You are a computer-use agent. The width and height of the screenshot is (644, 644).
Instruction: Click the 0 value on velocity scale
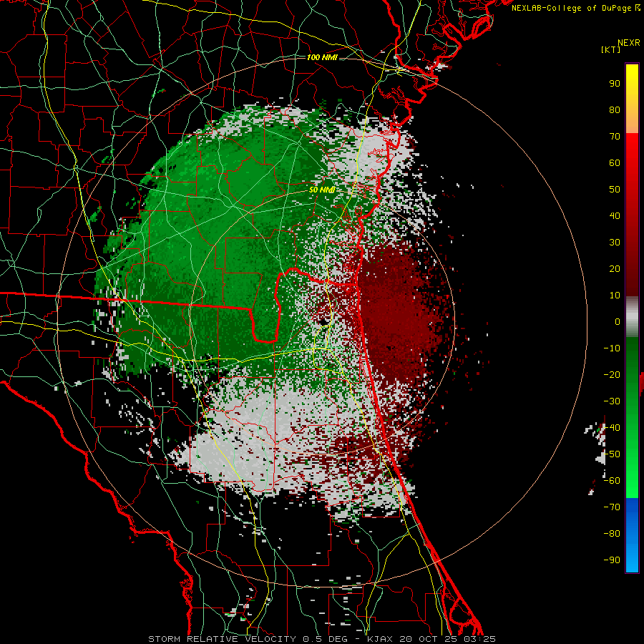click(x=618, y=321)
